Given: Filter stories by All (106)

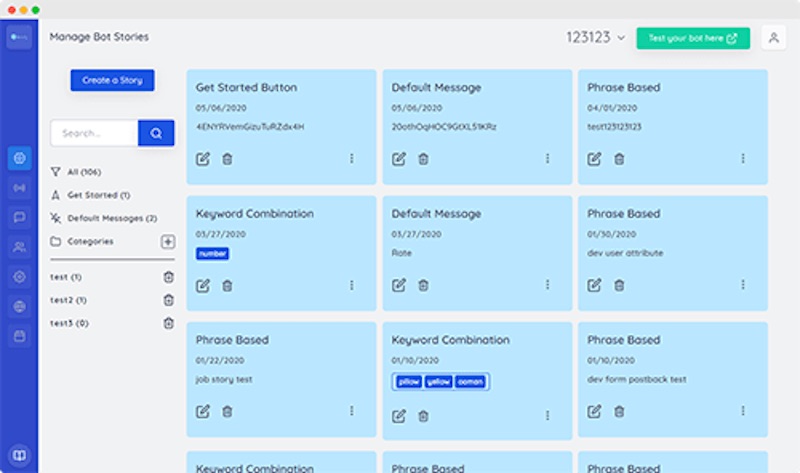Looking at the screenshot, I should (x=76, y=172).
